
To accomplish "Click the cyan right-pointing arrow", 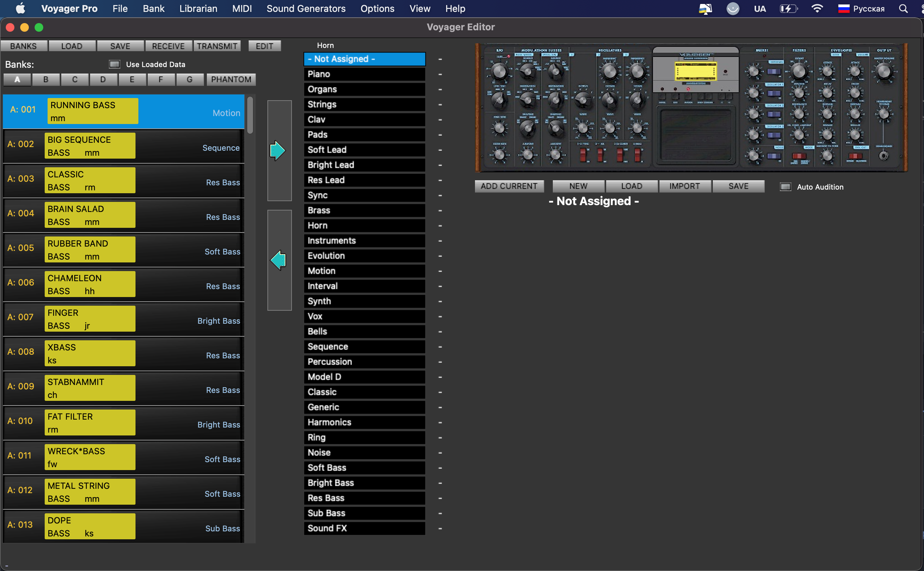I will point(278,151).
